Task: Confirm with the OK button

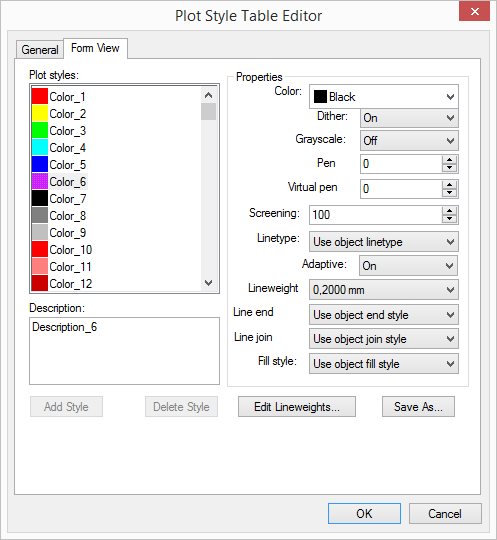Action: click(x=364, y=513)
